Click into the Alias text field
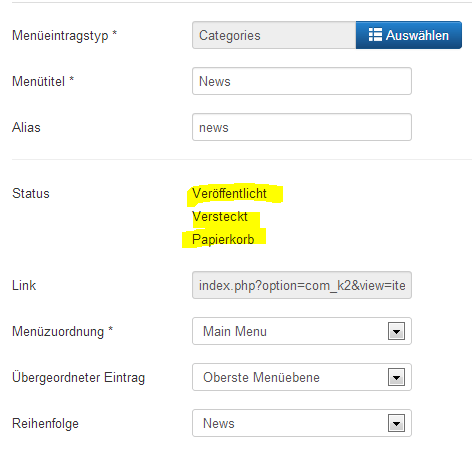Viewport: 472px width, 452px height. (x=302, y=127)
